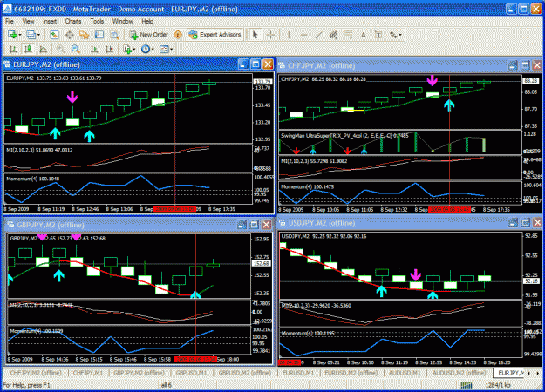Select the Horizontal Line drawing tool

[303, 35]
